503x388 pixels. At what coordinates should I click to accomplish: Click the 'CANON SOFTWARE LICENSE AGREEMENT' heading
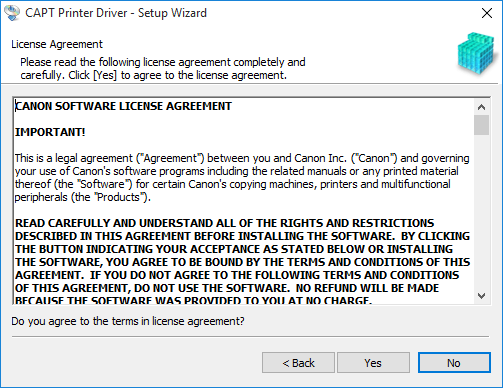(x=123, y=106)
